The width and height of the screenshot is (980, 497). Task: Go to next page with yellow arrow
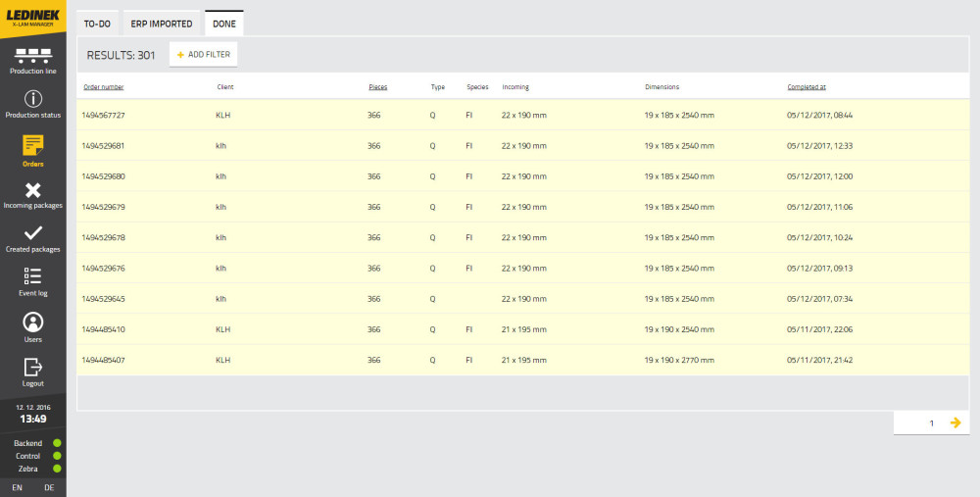[x=955, y=422]
